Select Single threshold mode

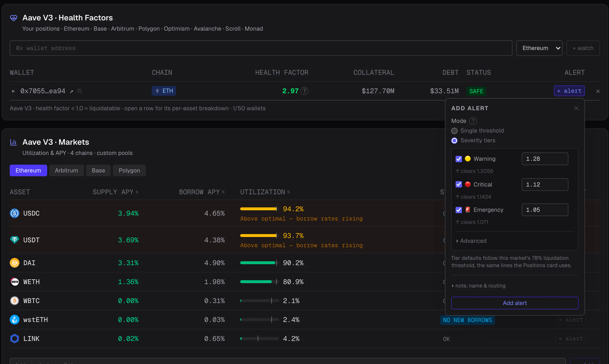(454, 131)
